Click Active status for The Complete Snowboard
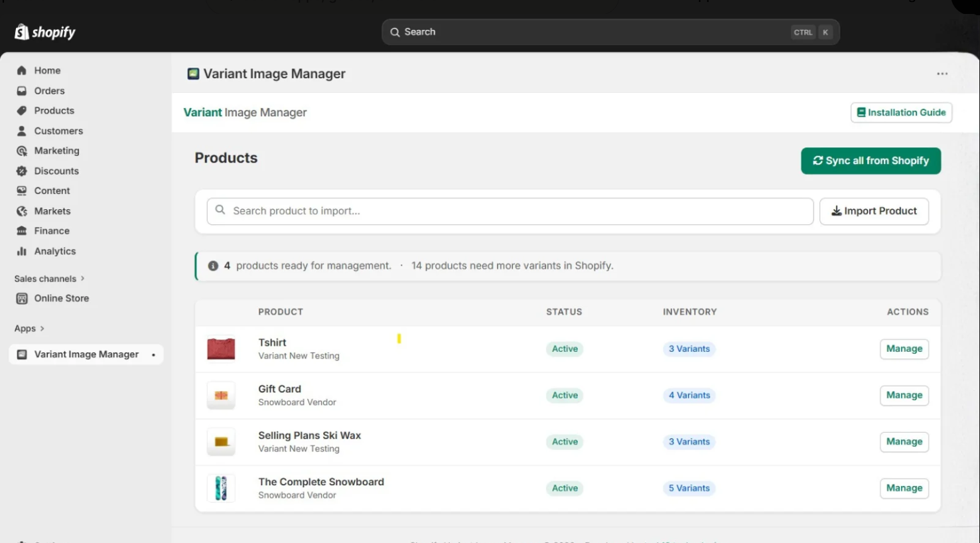 click(565, 488)
